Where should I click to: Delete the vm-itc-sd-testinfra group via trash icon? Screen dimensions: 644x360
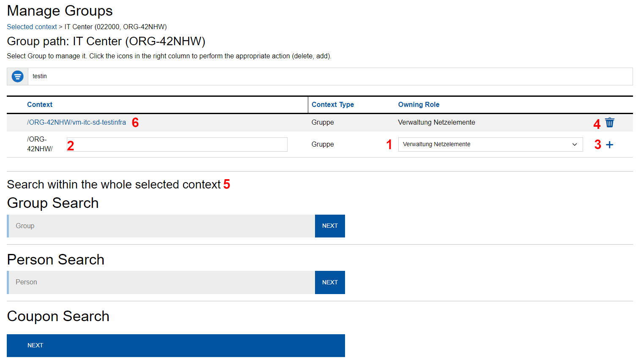pos(609,123)
